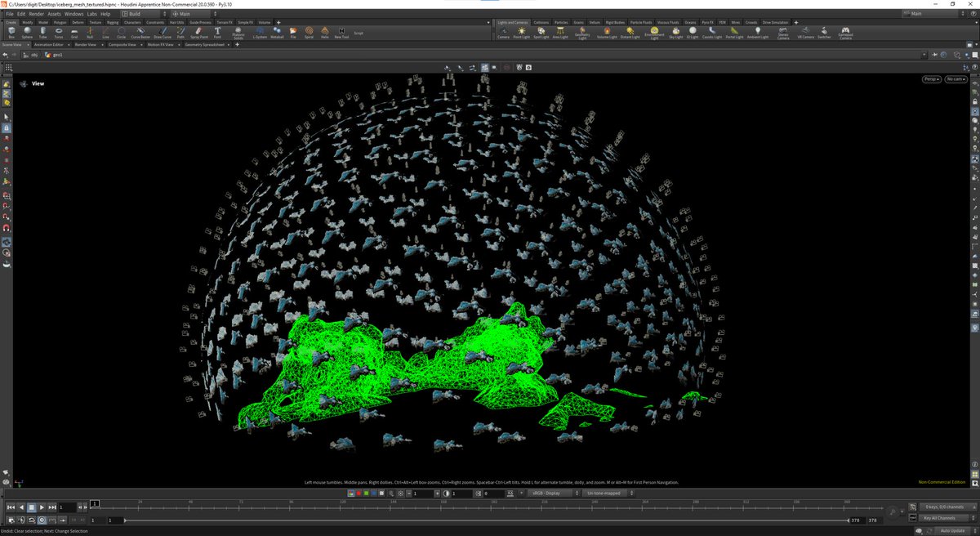Switch to the Pyro FX shelf tab
980x536 pixels.
pos(707,22)
